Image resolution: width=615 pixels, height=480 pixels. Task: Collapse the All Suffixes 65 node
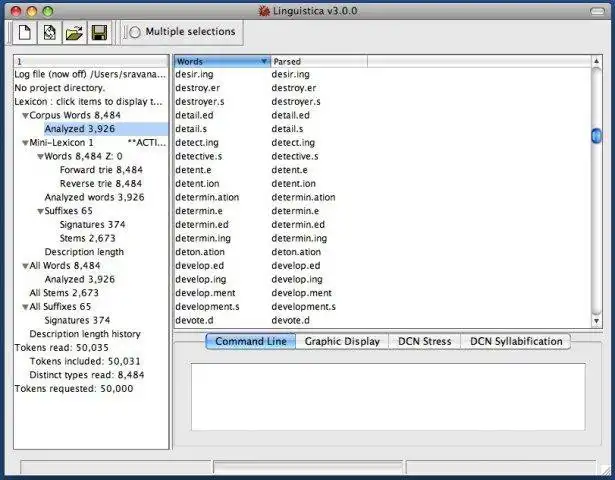(x=25, y=307)
